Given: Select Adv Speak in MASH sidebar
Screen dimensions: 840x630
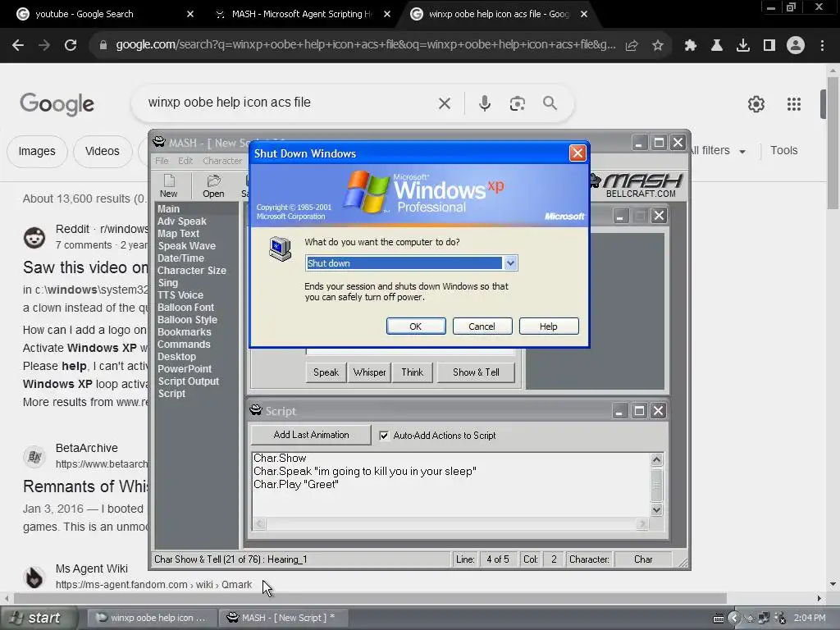Looking at the screenshot, I should pyautogui.click(x=181, y=221).
